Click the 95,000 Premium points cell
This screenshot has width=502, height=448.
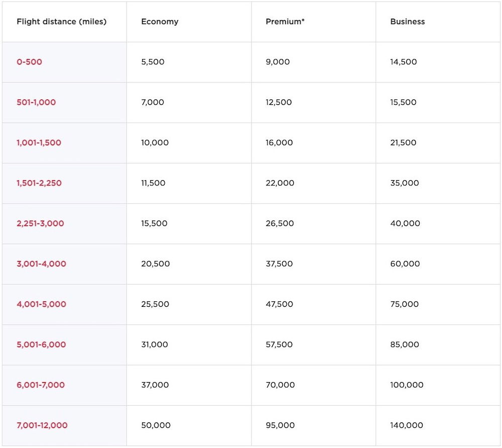pyautogui.click(x=280, y=425)
